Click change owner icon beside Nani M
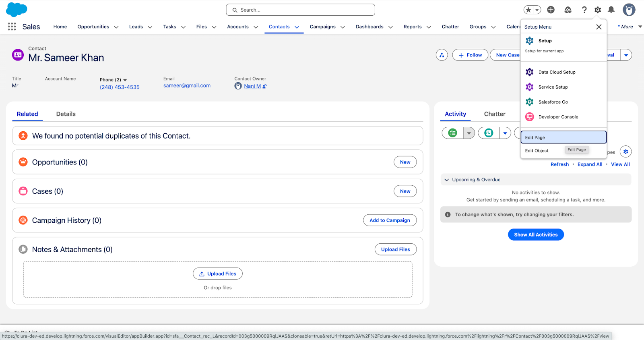This screenshot has height=340, width=644. 264,86
